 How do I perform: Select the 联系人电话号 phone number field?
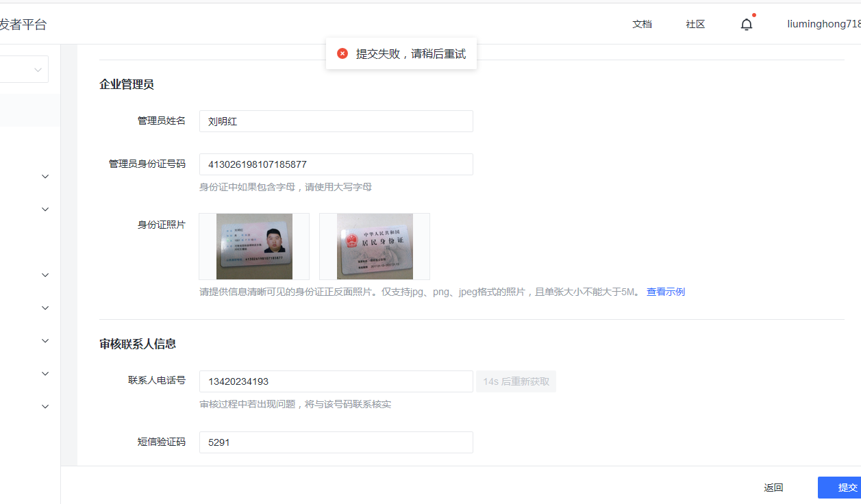(336, 381)
